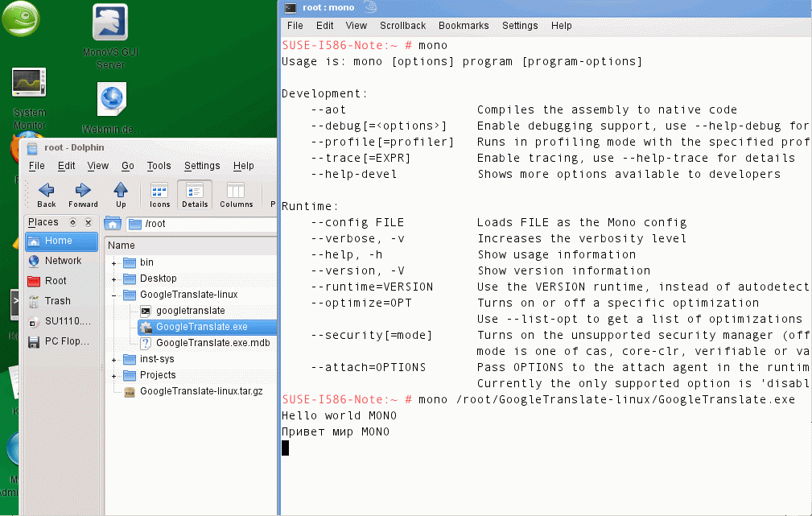The height and width of the screenshot is (516, 812).
Task: Open Dolphin Tools menu
Action: click(159, 166)
